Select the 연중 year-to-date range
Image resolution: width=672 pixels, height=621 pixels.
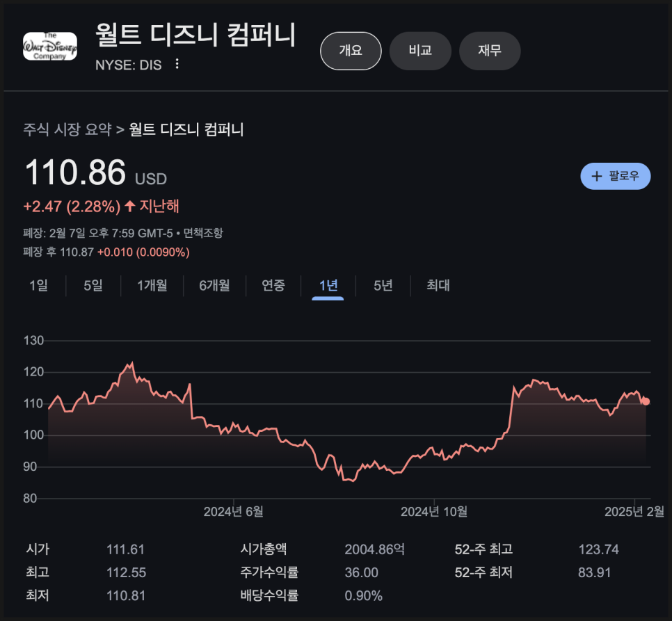pos(273,285)
